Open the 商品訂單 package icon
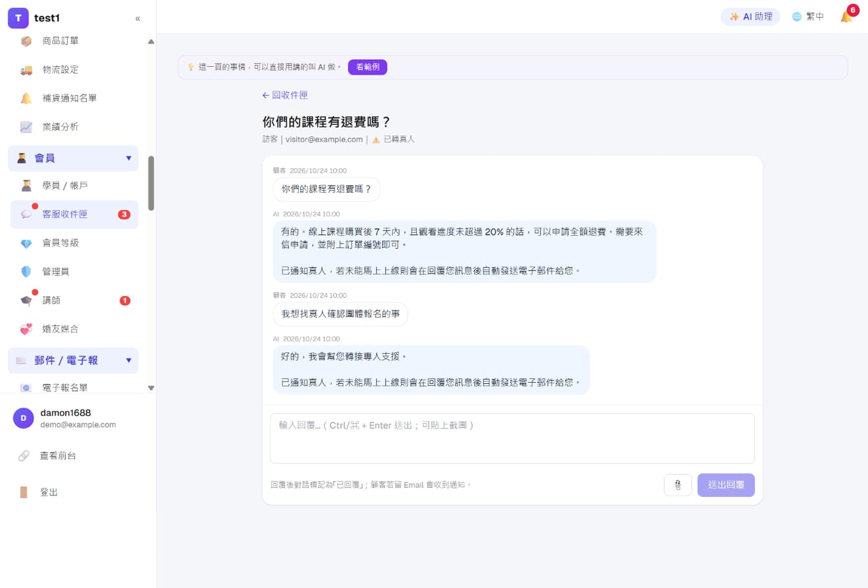Viewport: 868px width, 588px height. pos(26,41)
